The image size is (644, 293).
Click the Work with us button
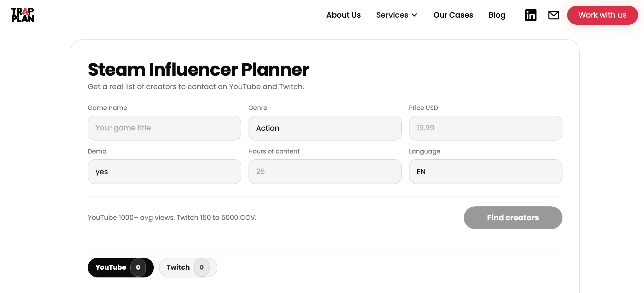point(602,15)
